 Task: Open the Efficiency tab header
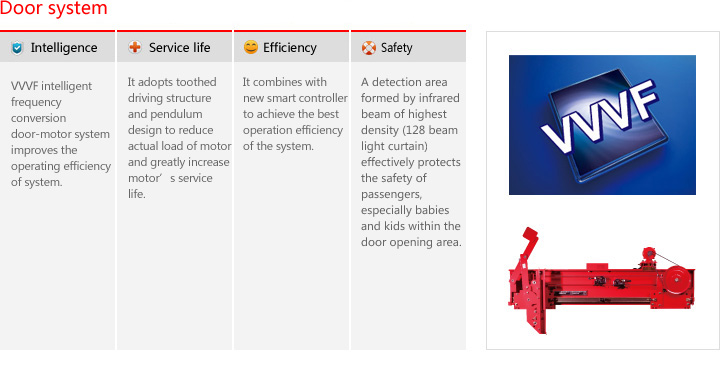pyautogui.click(x=292, y=47)
